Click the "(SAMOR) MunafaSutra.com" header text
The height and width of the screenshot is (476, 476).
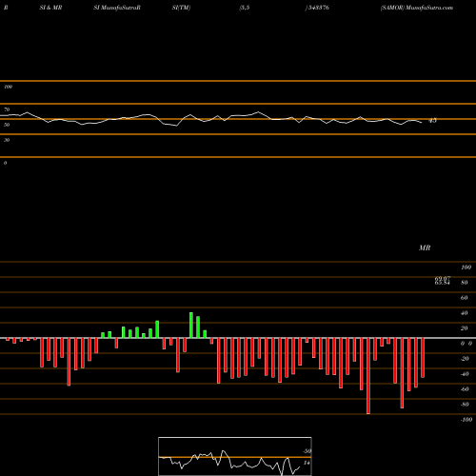pos(417,8)
